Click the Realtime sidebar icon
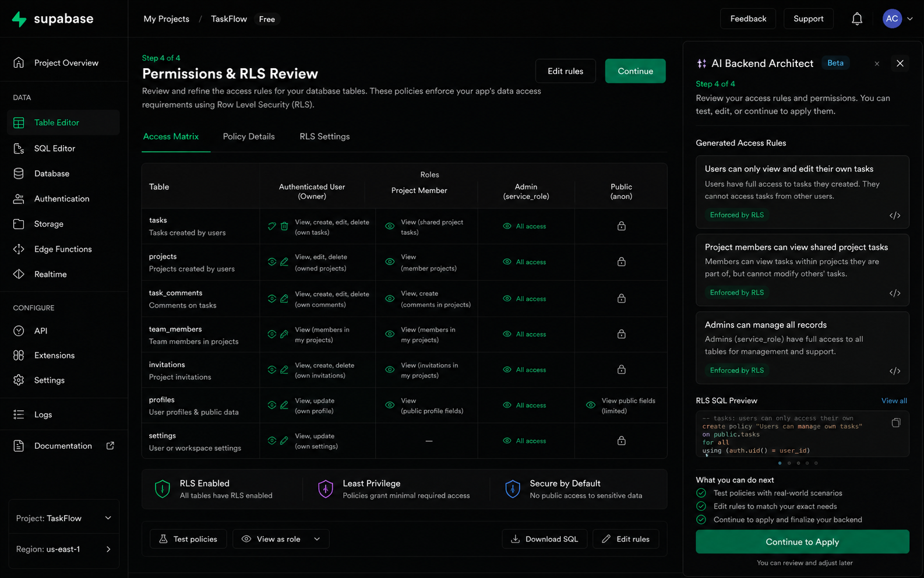This screenshot has width=924, height=578. click(x=19, y=274)
